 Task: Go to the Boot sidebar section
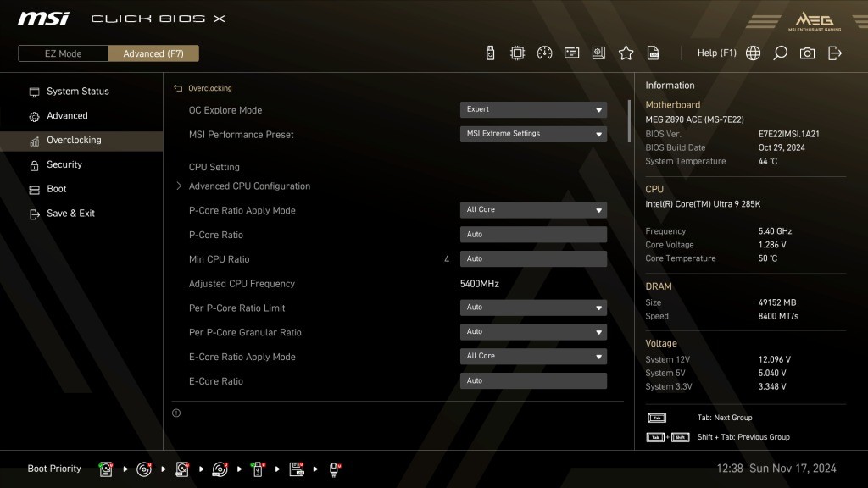[x=81, y=189]
